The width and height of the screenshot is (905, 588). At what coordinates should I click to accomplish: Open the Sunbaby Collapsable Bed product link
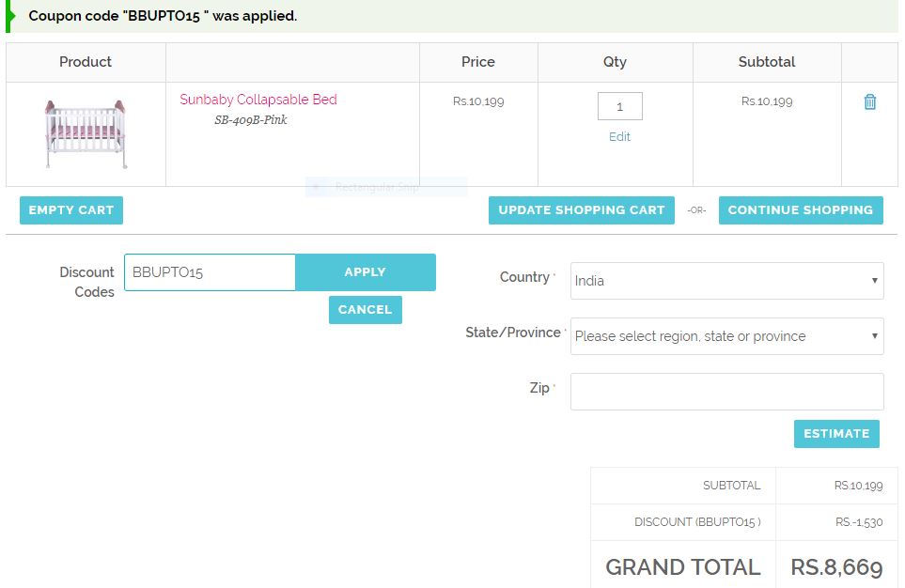pos(258,100)
